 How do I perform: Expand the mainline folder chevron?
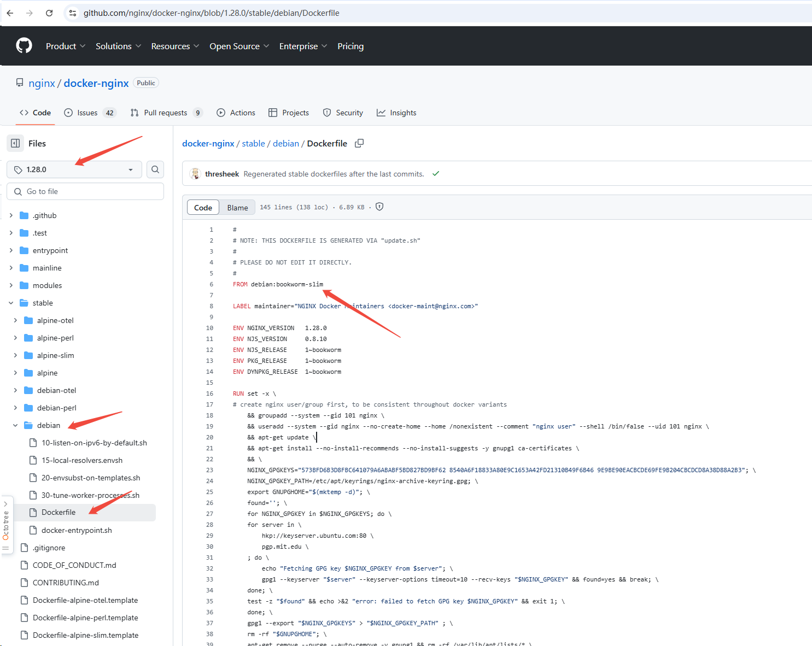point(11,268)
